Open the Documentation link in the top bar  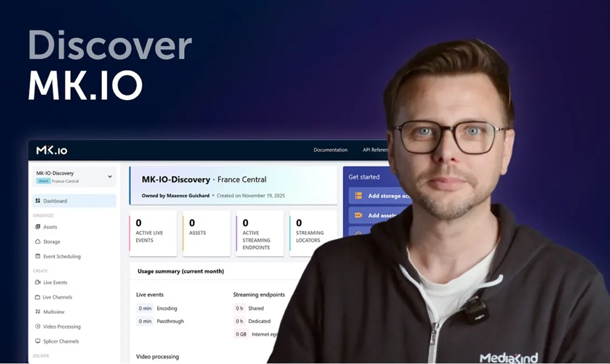pos(330,150)
